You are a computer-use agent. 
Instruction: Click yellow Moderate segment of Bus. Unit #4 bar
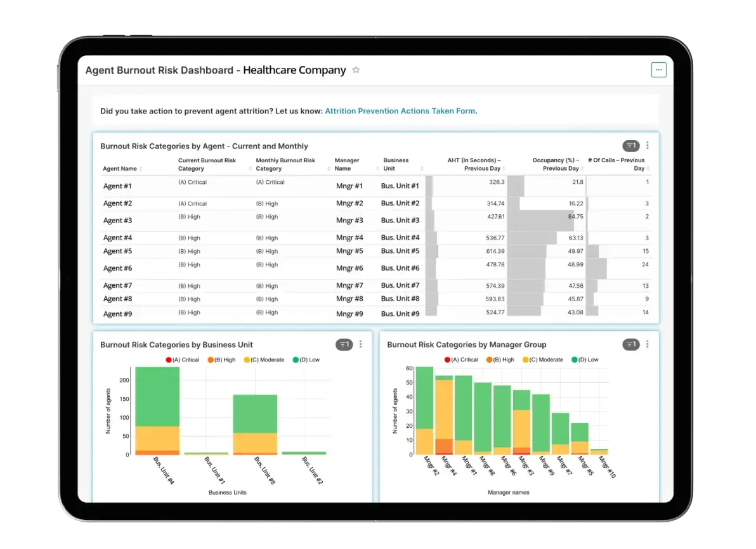click(157, 438)
